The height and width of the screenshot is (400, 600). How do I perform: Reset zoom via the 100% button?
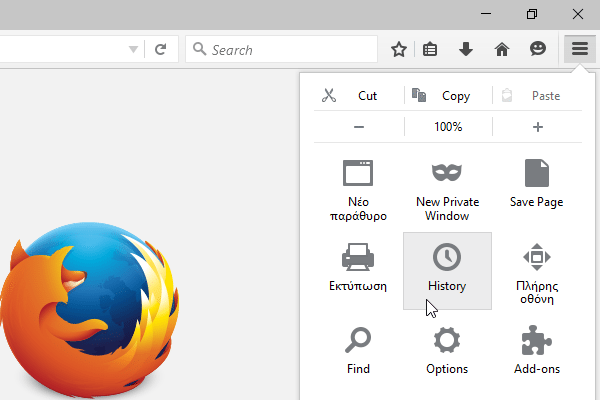(448, 127)
